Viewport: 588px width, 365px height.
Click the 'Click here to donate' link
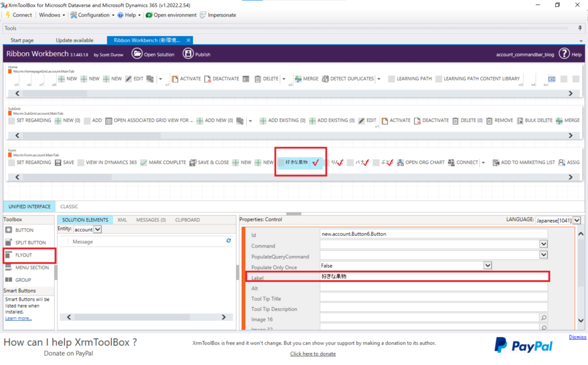(x=313, y=354)
